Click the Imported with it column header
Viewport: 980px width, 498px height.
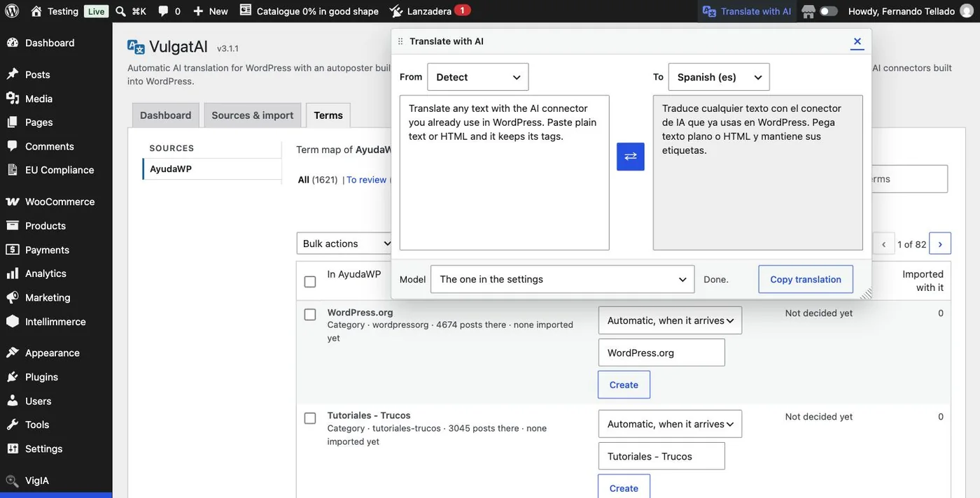pyautogui.click(x=923, y=280)
